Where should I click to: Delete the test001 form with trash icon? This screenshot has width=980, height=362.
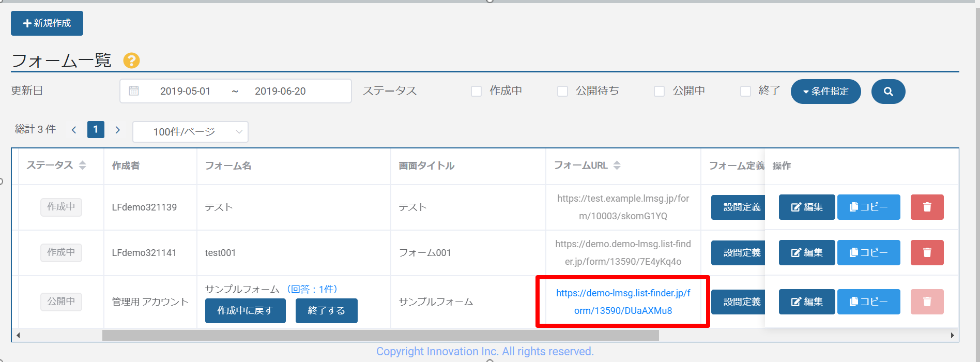[x=927, y=252]
